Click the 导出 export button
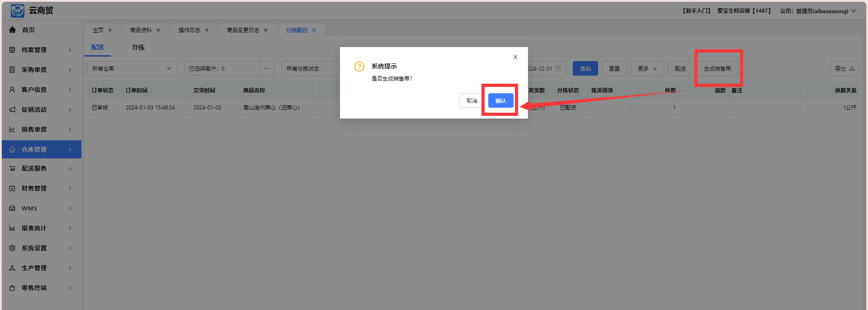Screen dimensions: 868x310 (x=844, y=68)
